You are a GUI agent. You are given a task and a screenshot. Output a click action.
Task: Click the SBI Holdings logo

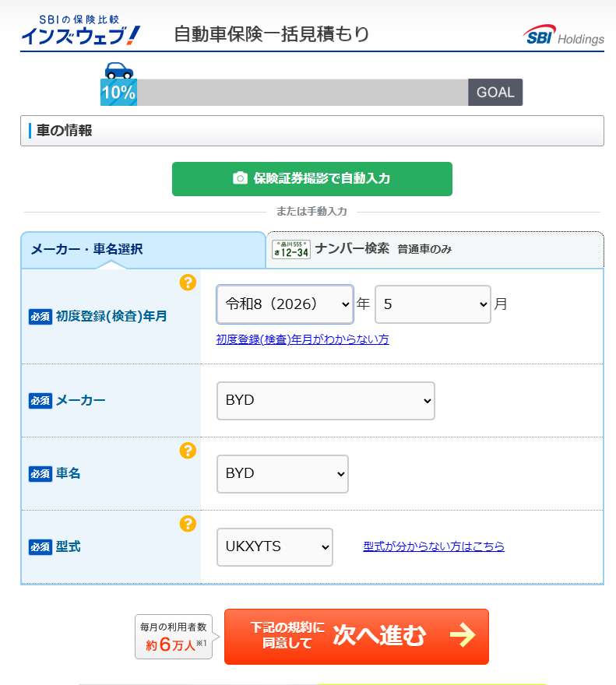[x=563, y=35]
